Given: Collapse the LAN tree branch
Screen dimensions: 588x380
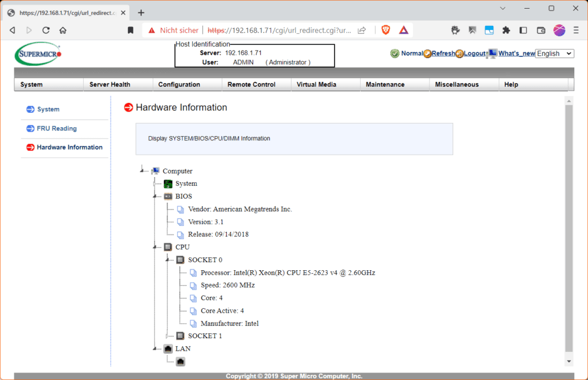Looking at the screenshot, I should 154,349.
